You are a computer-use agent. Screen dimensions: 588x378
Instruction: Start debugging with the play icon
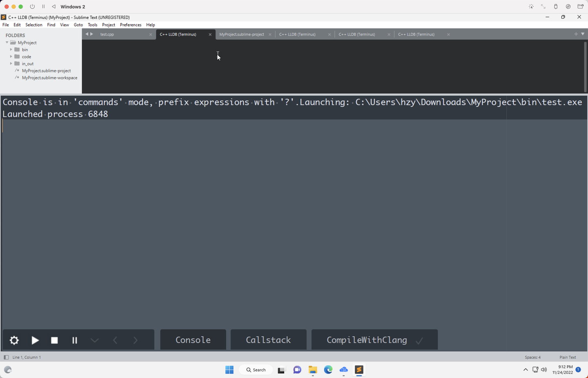coord(35,340)
